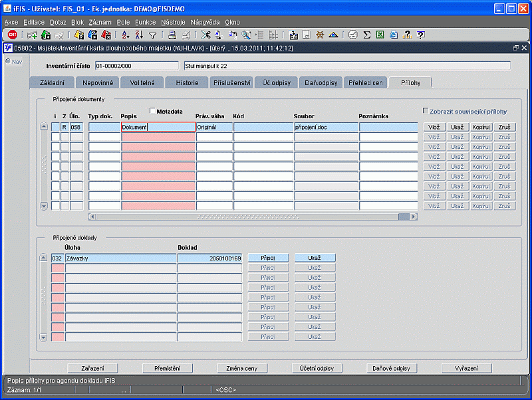Image resolution: width=532 pixels, height=400 pixels.
Task: Click the execute query blue folder icon
Action: click(92, 35)
